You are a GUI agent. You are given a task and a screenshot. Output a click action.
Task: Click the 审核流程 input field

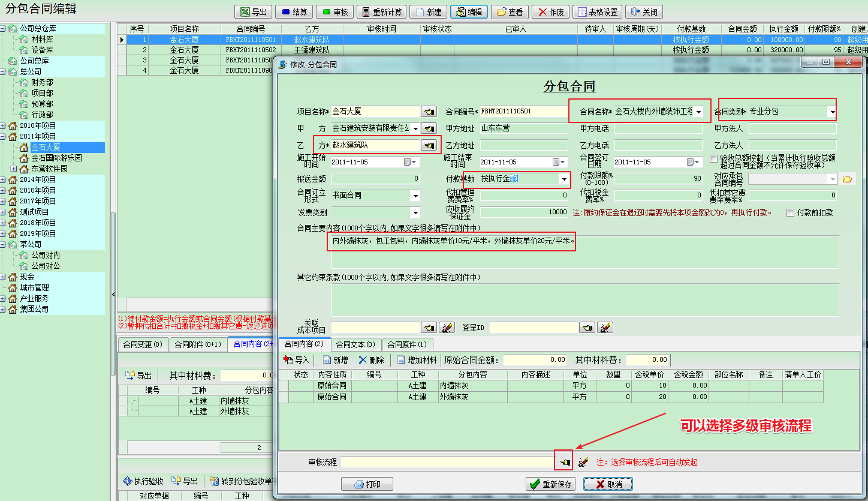[x=449, y=462]
